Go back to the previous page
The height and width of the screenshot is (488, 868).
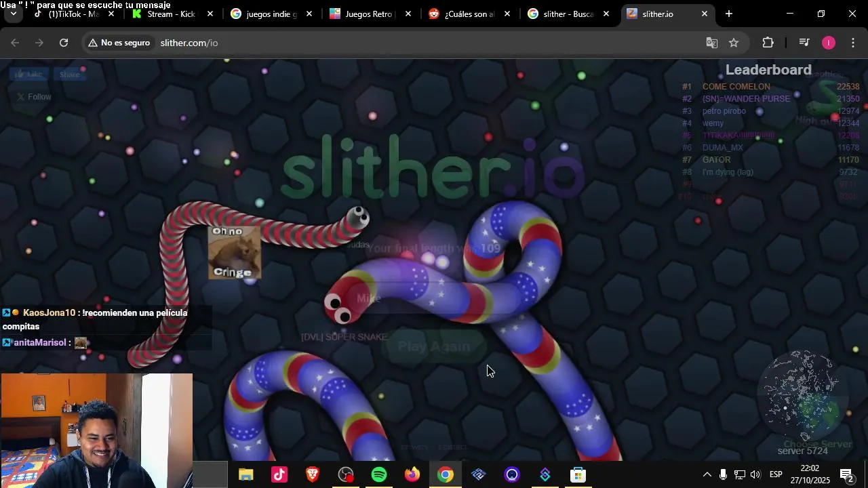pos(15,43)
